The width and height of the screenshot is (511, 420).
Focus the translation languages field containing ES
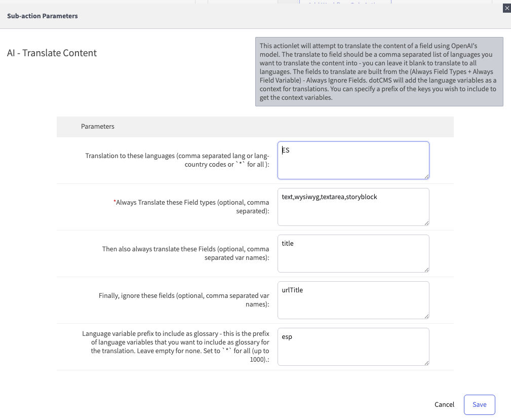tap(353, 160)
